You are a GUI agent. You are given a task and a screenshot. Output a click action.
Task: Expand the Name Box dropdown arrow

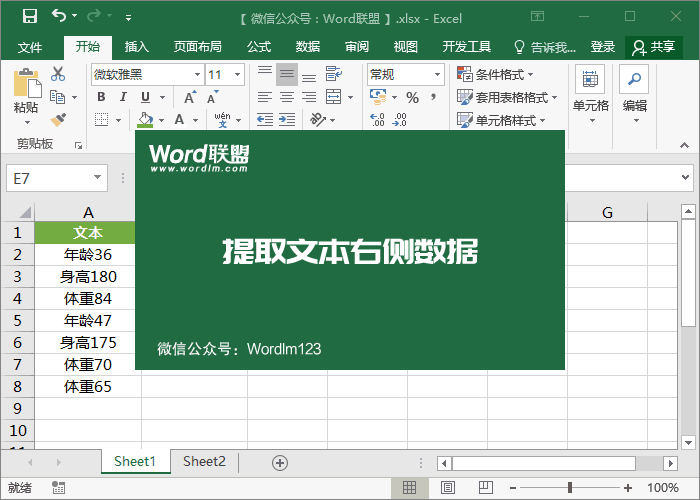(97, 178)
